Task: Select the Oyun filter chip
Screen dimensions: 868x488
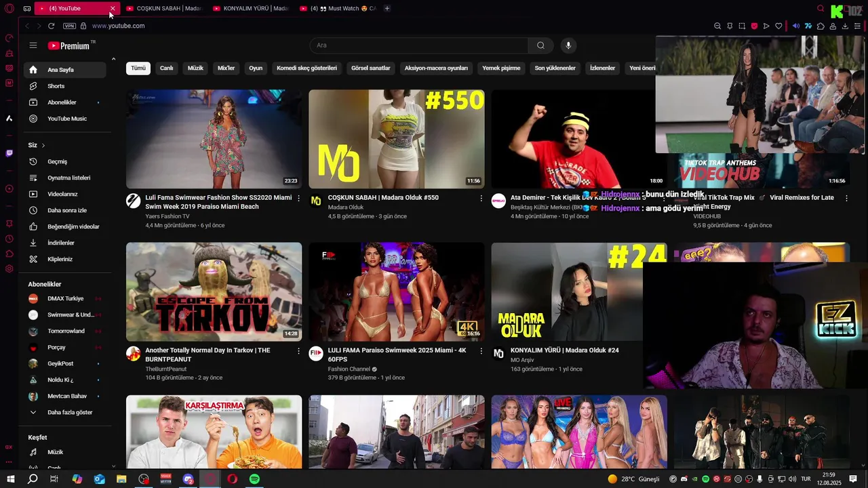Action: tap(256, 68)
